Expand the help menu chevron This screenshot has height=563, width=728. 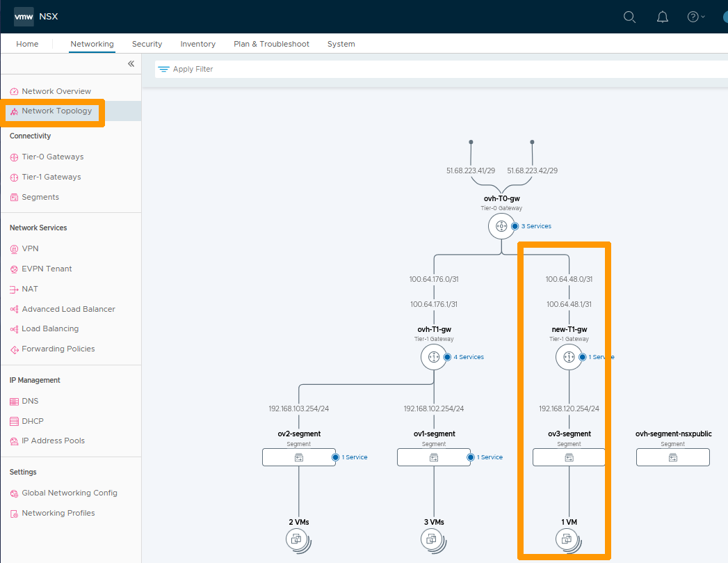click(702, 17)
